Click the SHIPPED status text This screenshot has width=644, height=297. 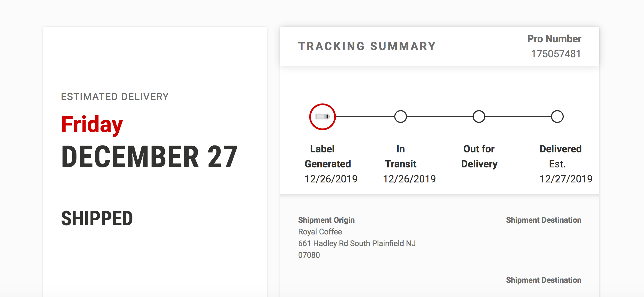[x=97, y=218]
